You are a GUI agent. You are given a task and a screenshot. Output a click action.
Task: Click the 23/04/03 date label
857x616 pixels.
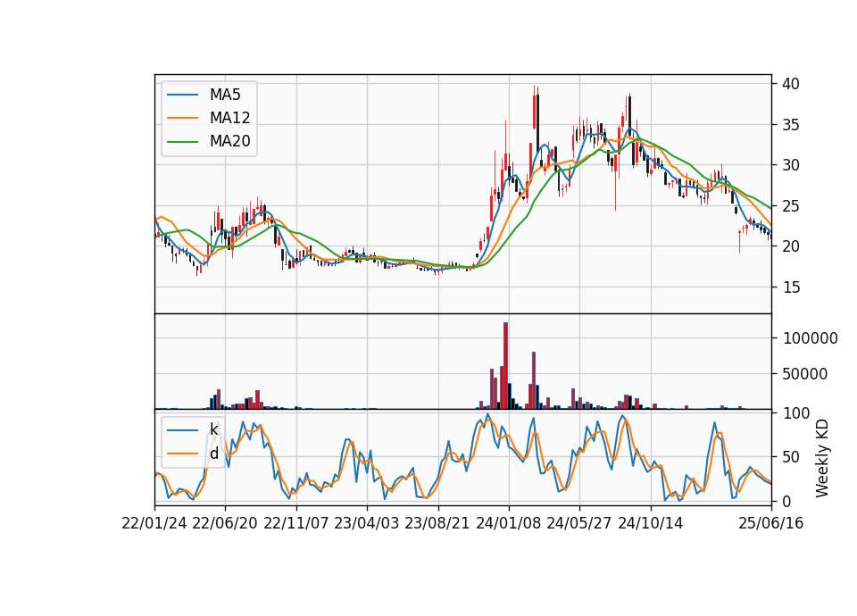(367, 523)
